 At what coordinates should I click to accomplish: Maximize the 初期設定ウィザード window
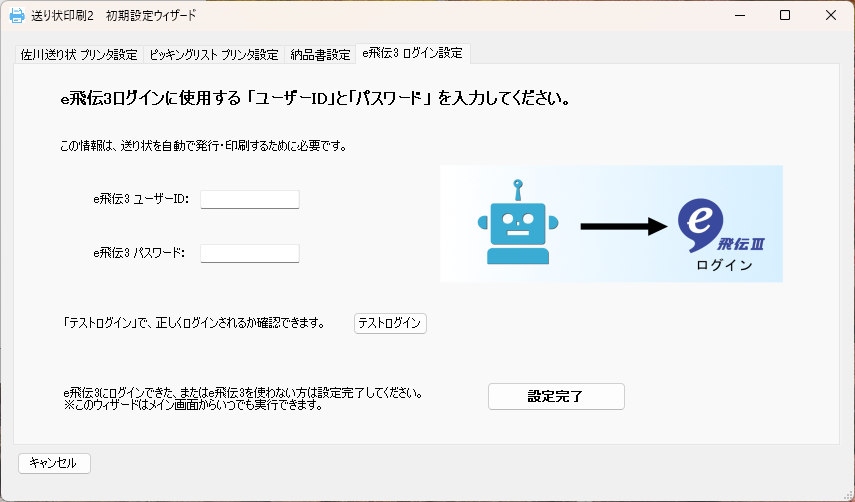pos(785,15)
